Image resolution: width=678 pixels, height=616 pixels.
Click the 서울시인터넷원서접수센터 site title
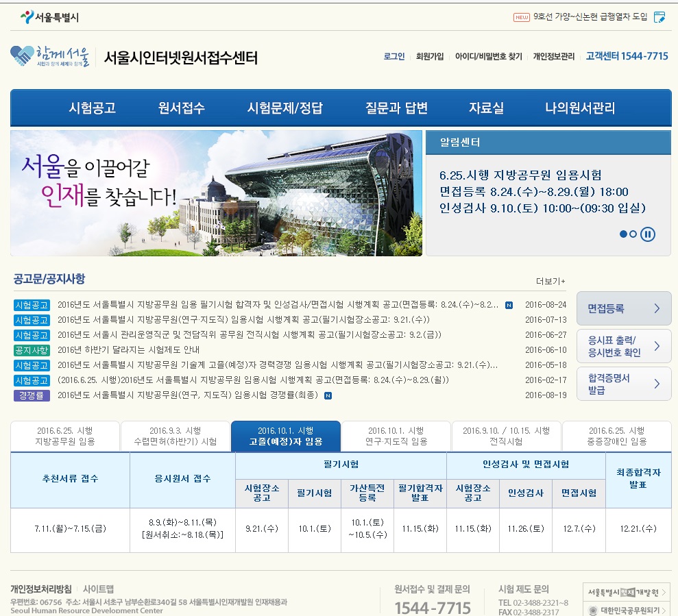tap(181, 58)
